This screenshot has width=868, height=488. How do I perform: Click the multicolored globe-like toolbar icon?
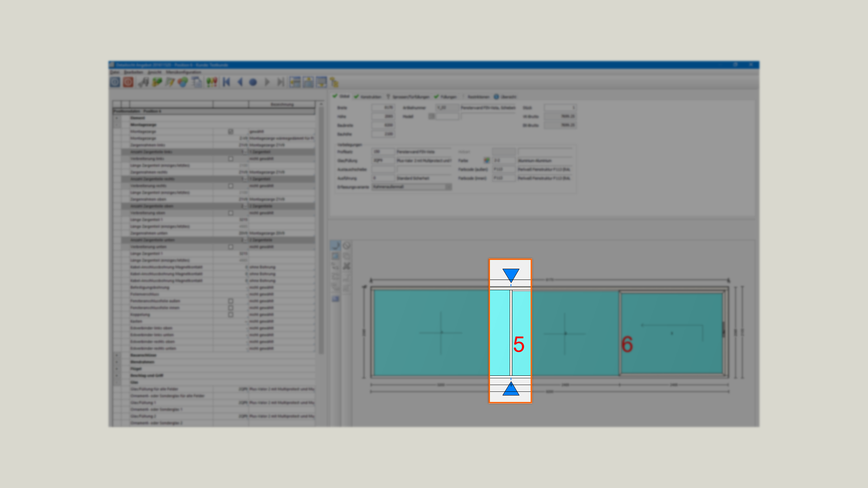[183, 82]
